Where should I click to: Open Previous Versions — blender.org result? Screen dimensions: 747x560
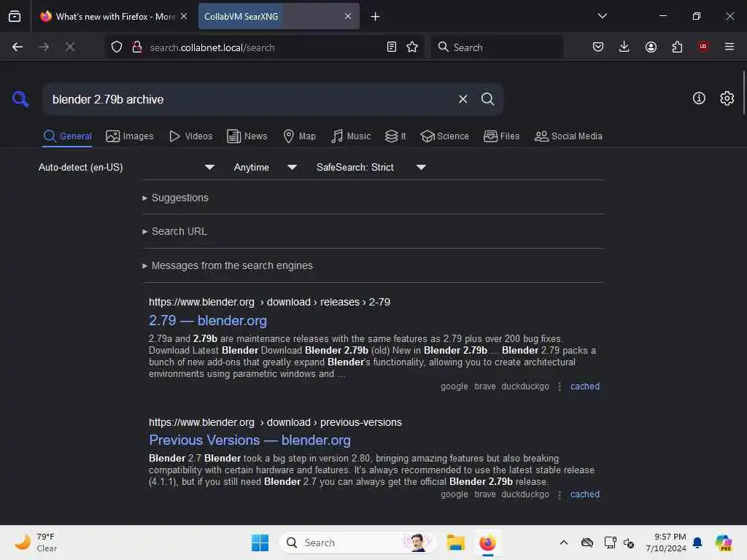tap(249, 440)
